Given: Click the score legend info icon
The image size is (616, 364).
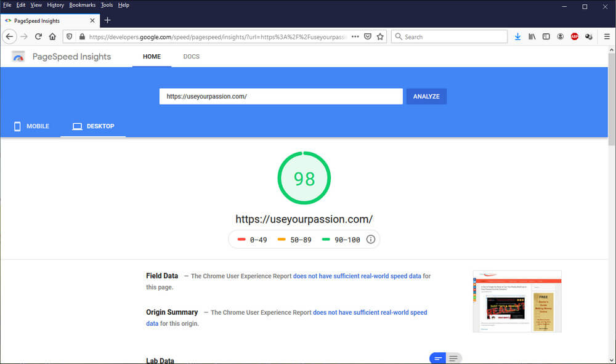Looking at the screenshot, I should click(370, 239).
